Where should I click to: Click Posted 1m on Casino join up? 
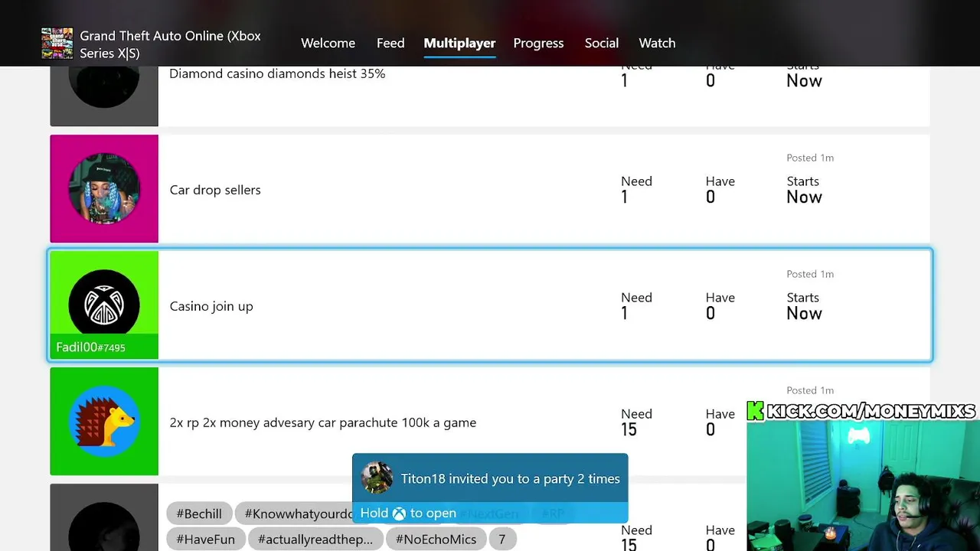coord(810,274)
